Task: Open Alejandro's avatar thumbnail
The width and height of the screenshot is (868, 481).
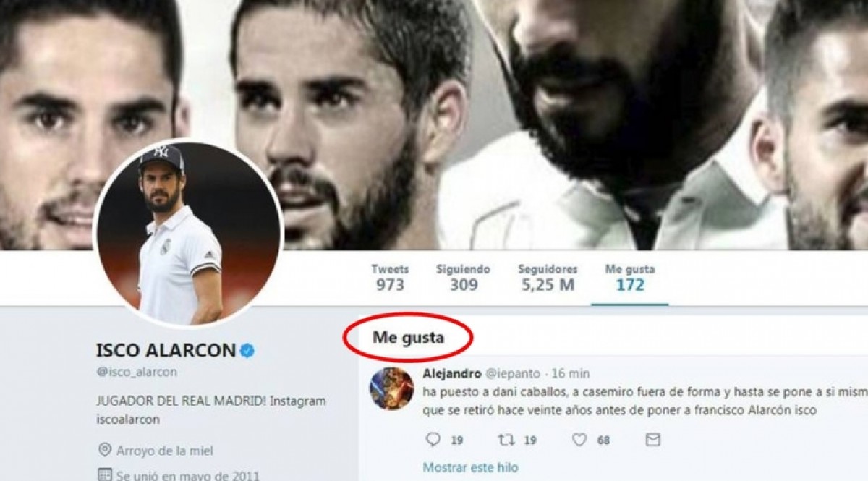Action: 391,388
